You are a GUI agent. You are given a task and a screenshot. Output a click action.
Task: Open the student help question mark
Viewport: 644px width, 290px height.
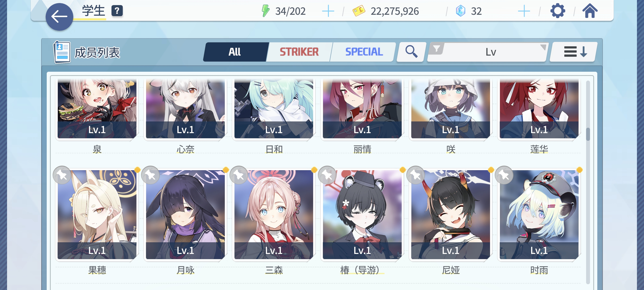[117, 11]
